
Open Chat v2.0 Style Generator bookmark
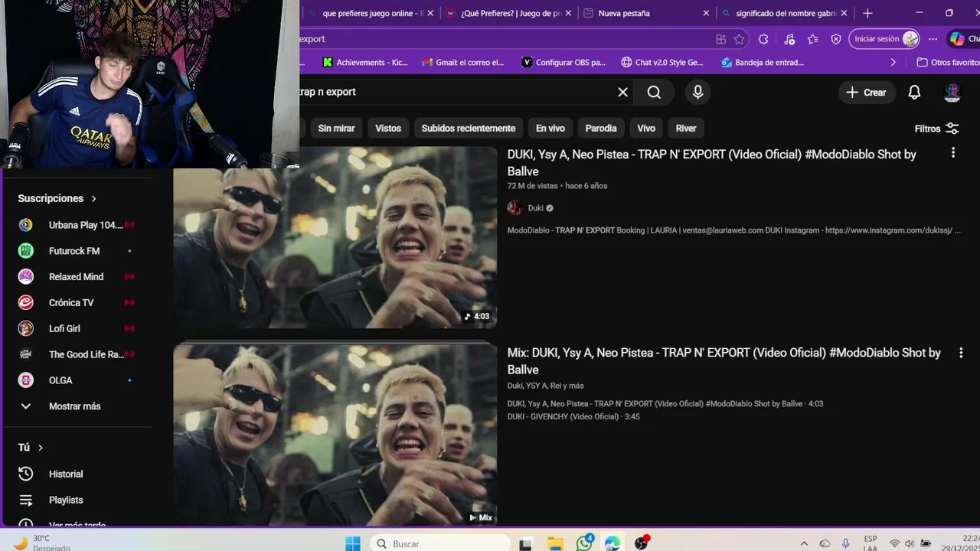click(661, 63)
